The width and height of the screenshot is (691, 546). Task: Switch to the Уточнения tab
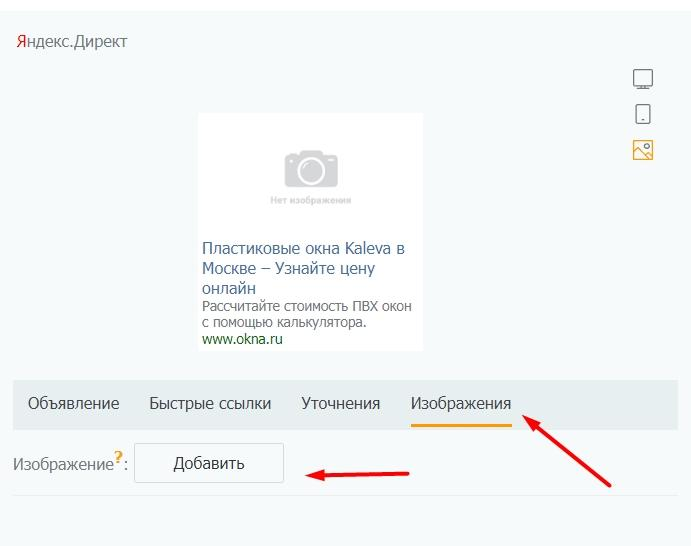pos(341,404)
